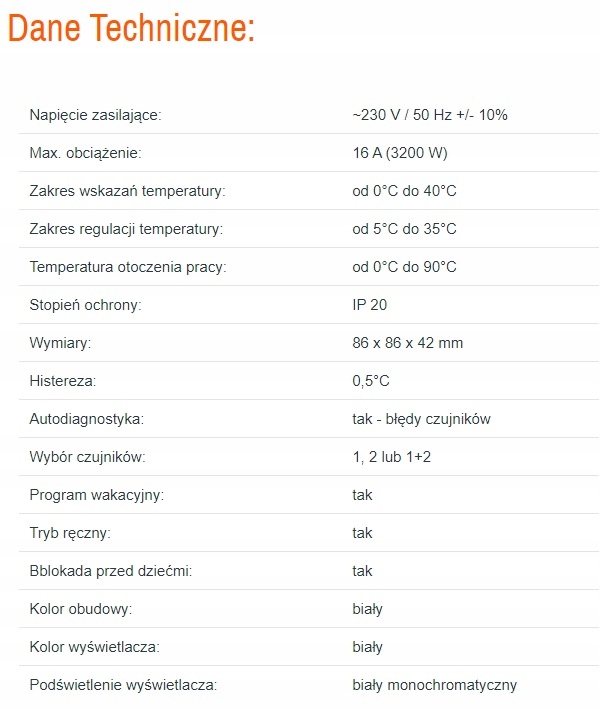Click the 'Stopień ochrony:' label

(x=85, y=305)
